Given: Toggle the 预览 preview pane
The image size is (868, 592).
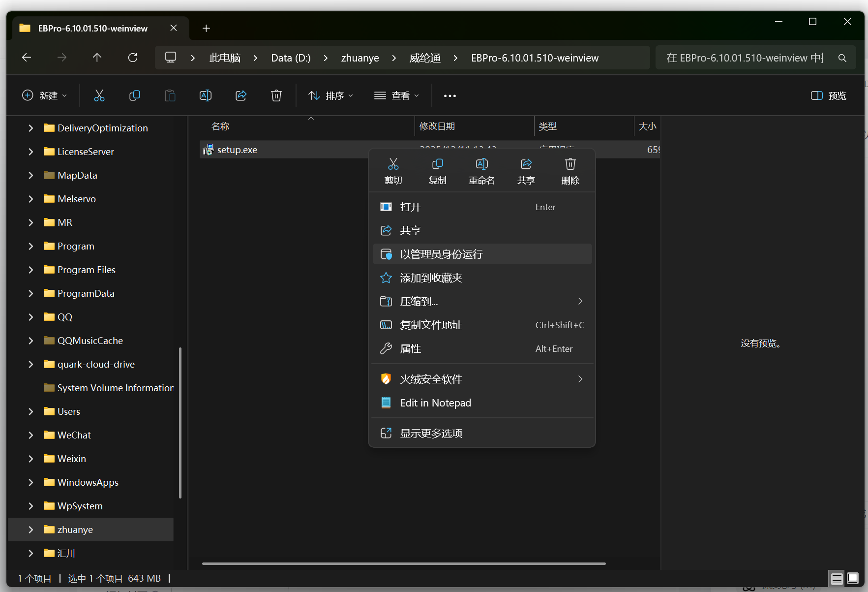Looking at the screenshot, I should pos(829,95).
